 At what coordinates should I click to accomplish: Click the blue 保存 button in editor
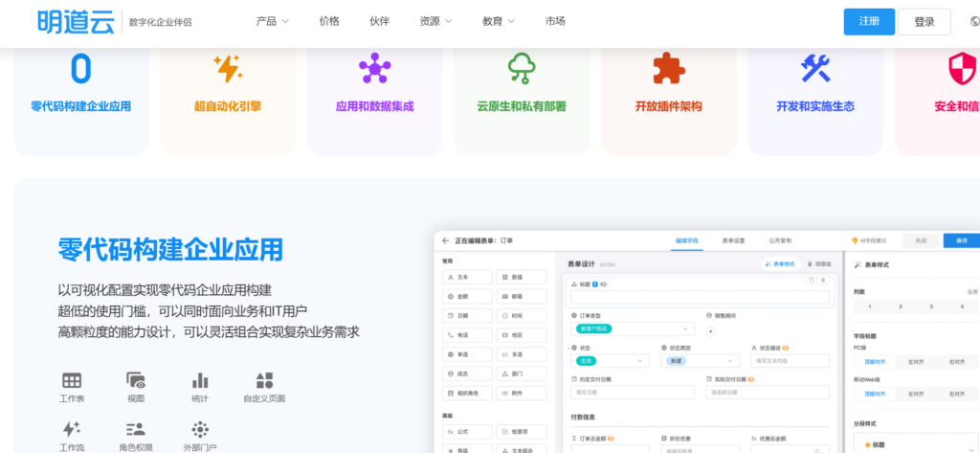(x=961, y=241)
